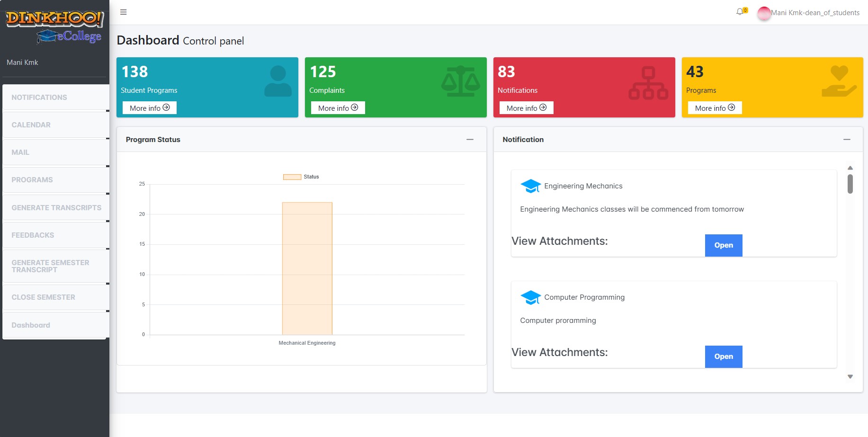The image size is (868, 437).
Task: Click the Mani Kmk-dean_of_students username
Action: click(815, 13)
